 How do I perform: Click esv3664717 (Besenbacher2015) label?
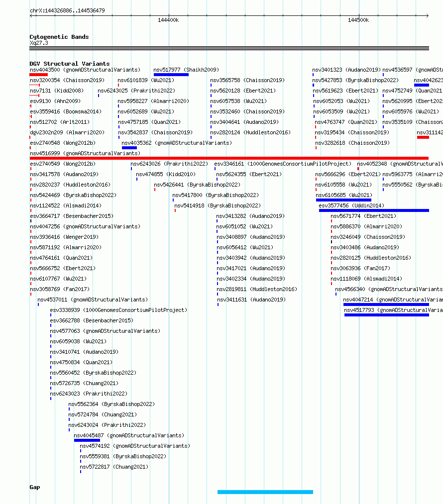coord(72,216)
